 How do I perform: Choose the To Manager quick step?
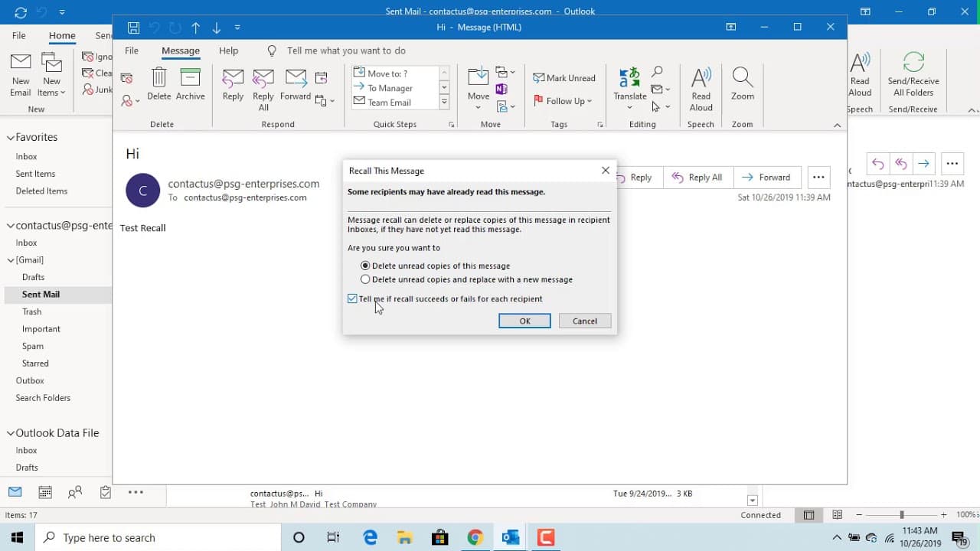click(394, 88)
